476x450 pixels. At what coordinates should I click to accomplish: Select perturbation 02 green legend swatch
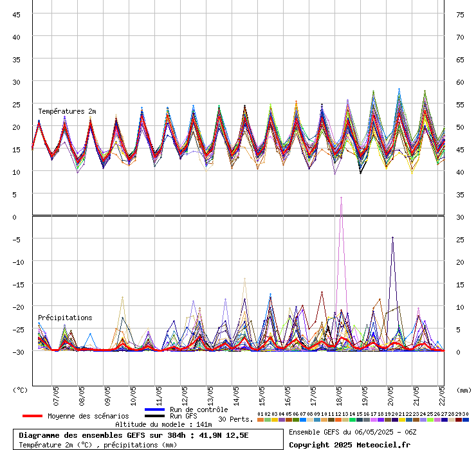tap(268, 420)
